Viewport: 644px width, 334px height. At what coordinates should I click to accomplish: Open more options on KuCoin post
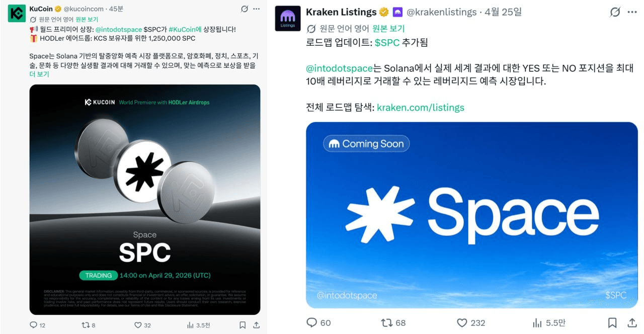257,9
